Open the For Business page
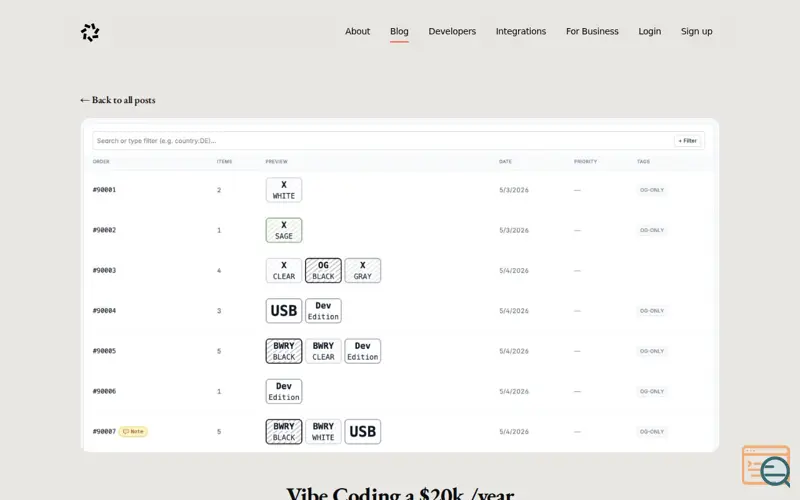 click(592, 31)
